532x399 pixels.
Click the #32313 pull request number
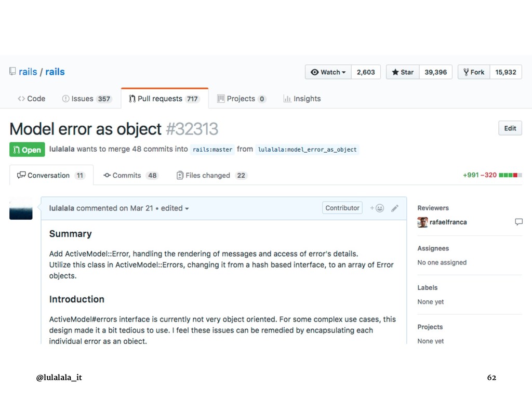pos(192,129)
